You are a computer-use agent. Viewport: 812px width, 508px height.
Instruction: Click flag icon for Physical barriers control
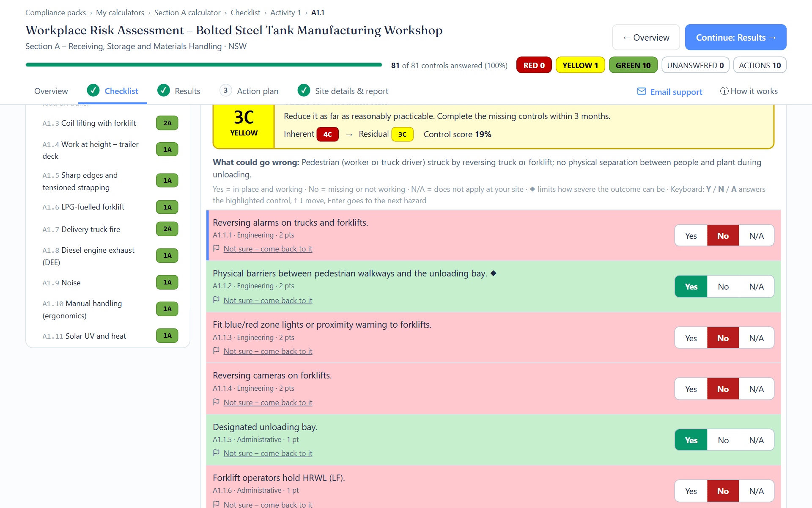(x=216, y=300)
